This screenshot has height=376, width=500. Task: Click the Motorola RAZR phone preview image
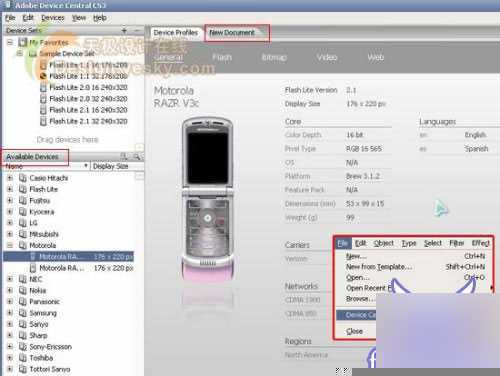(x=207, y=199)
